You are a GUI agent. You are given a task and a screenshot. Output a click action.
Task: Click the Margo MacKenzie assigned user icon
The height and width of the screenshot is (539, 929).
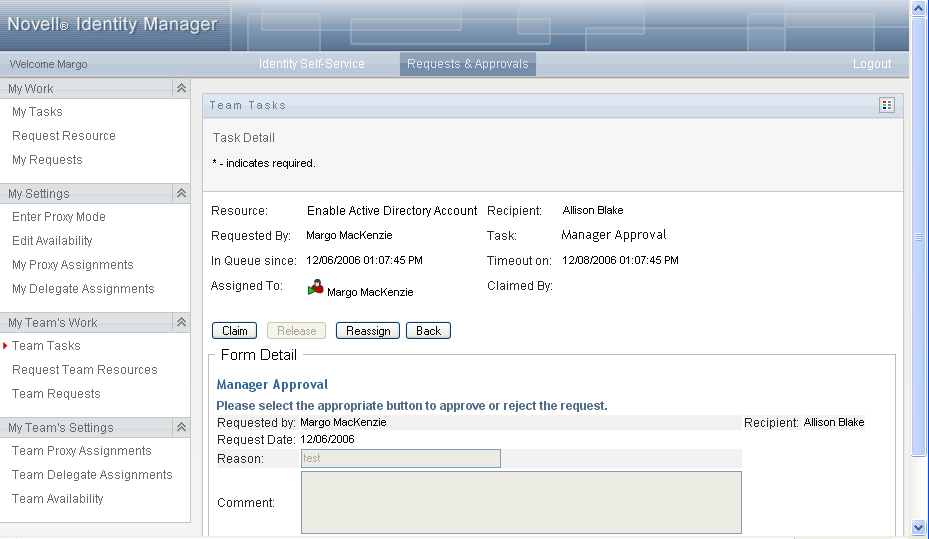click(316, 288)
